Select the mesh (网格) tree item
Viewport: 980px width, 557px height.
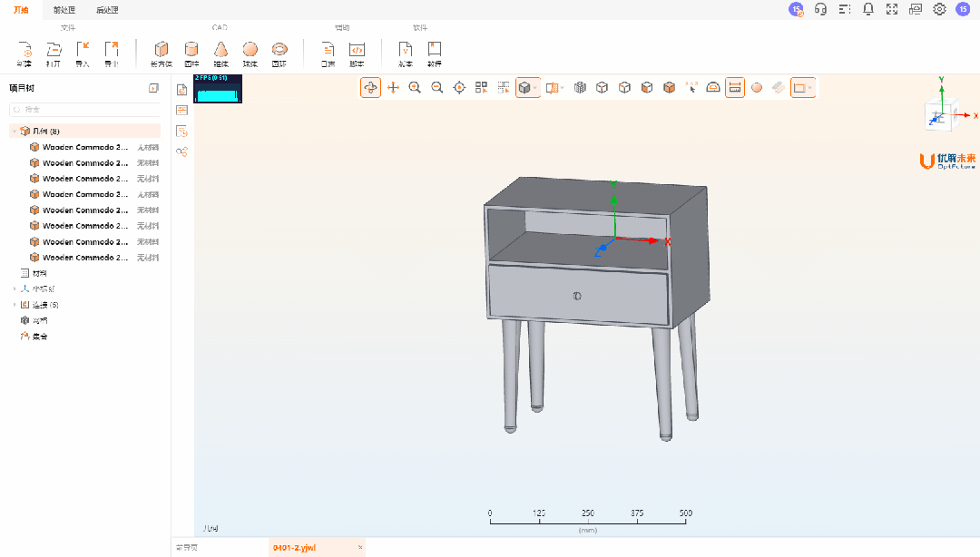point(39,320)
